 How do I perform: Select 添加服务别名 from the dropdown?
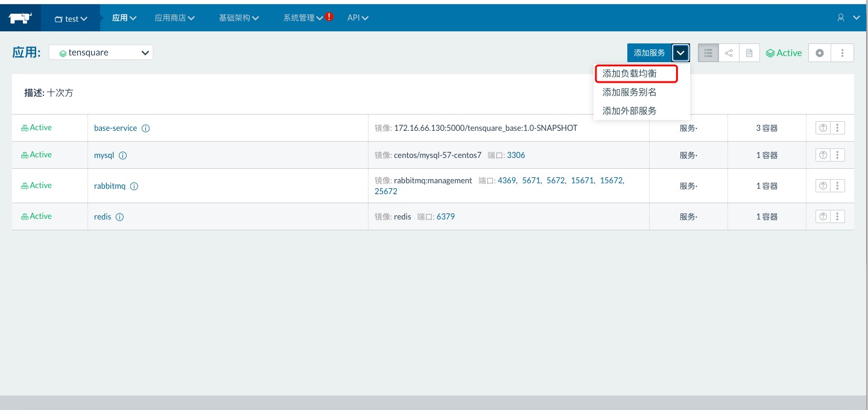click(630, 92)
